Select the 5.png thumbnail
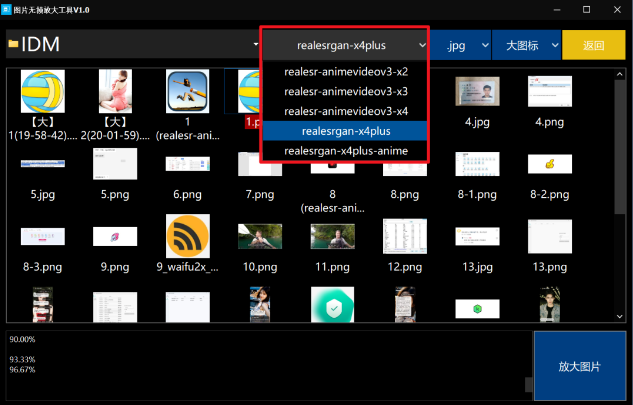This screenshot has height=405, width=633. [115, 164]
